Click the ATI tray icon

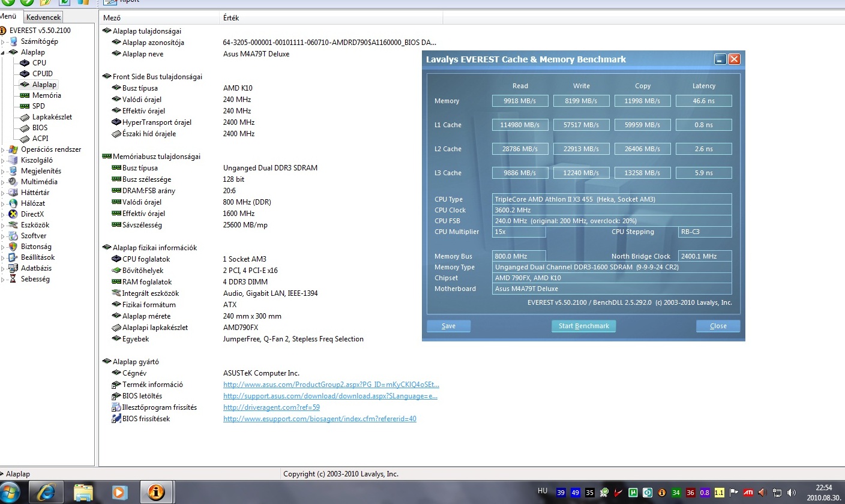pos(748,493)
